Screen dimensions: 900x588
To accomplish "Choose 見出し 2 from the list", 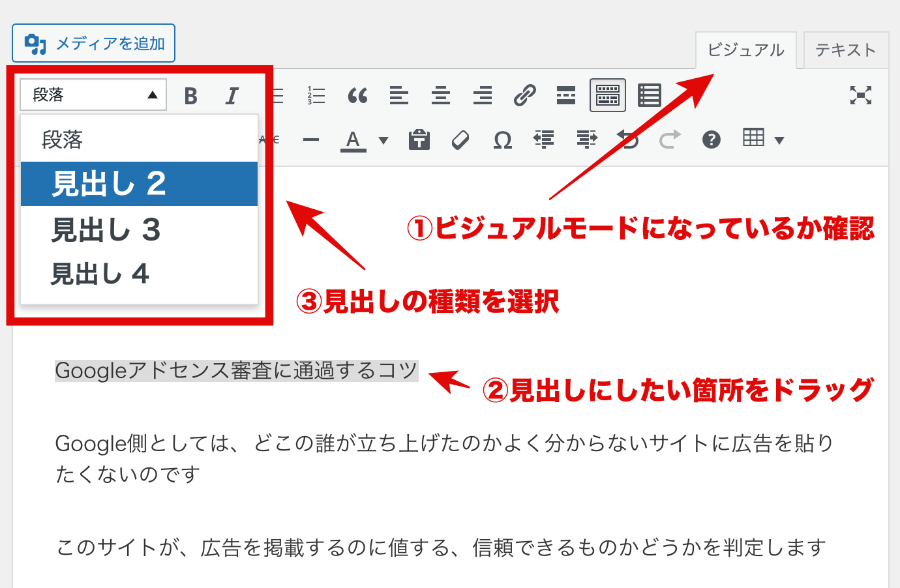I will click(x=139, y=184).
